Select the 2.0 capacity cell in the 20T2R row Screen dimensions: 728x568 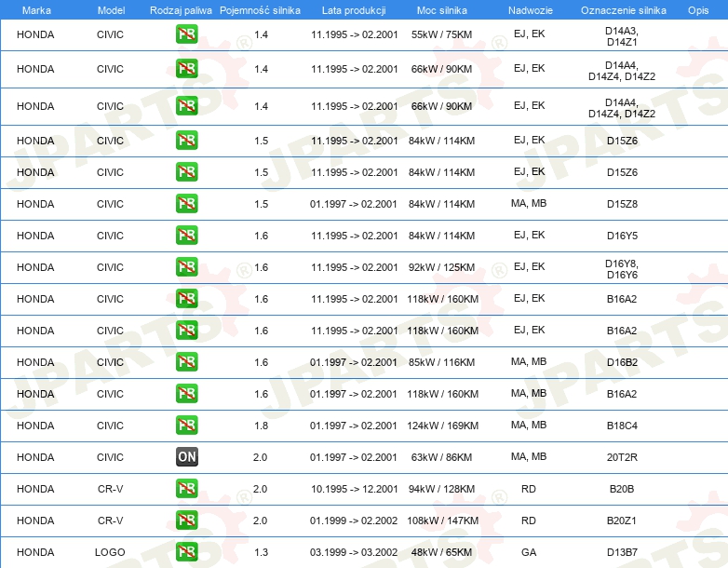260,457
